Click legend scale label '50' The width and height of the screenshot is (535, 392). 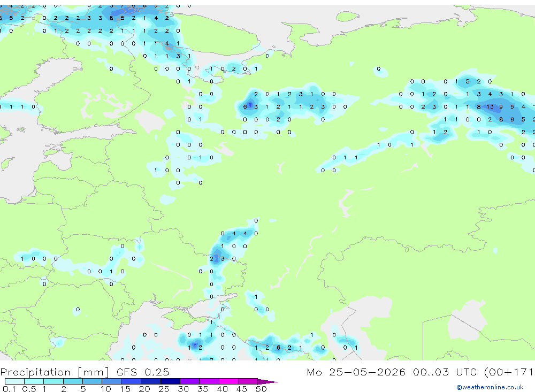261,389
